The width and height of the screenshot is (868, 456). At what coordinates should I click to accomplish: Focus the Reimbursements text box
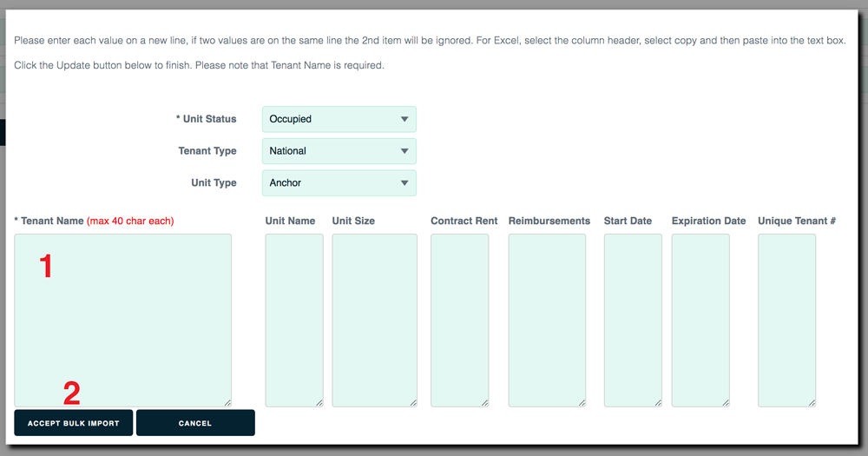click(547, 321)
